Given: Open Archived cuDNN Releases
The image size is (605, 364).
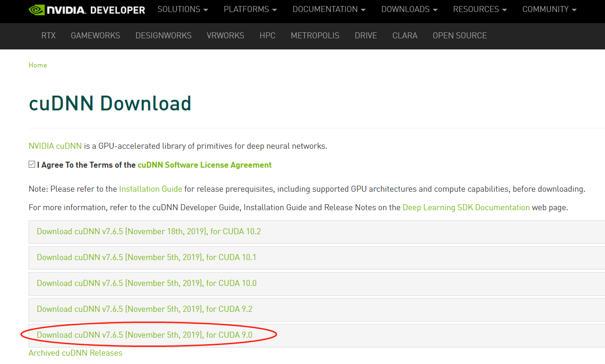Looking at the screenshot, I should [75, 353].
